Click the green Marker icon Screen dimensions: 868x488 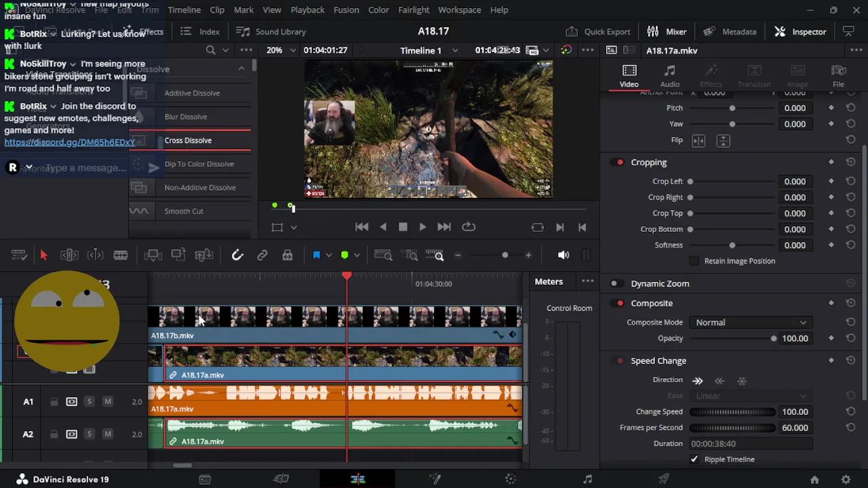coord(344,255)
